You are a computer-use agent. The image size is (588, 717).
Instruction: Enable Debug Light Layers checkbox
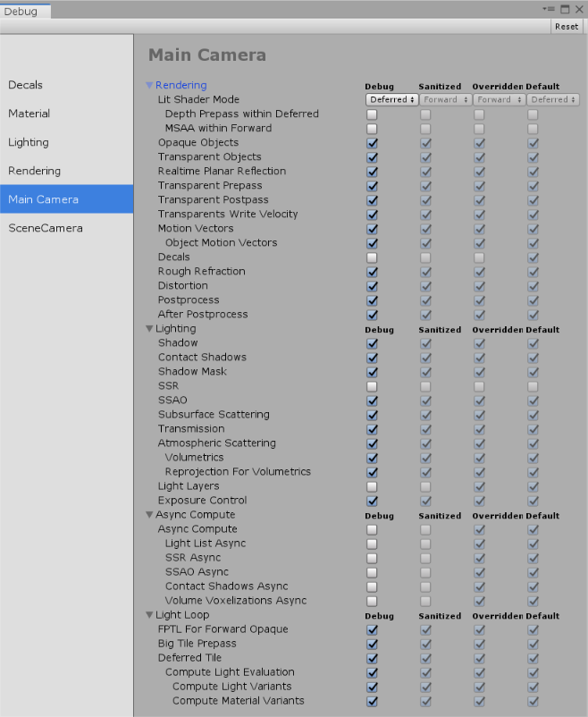[372, 486]
